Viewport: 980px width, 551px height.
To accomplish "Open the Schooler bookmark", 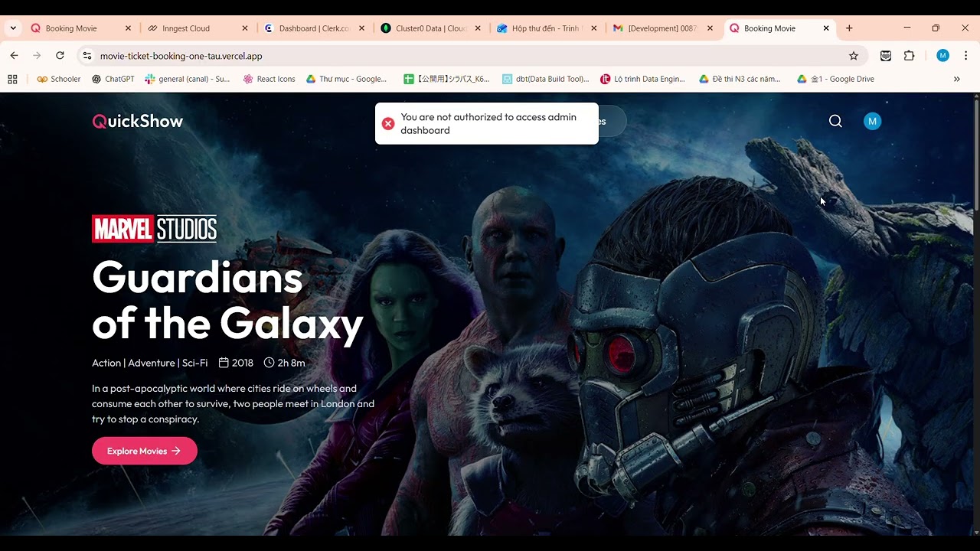I will pos(59,79).
